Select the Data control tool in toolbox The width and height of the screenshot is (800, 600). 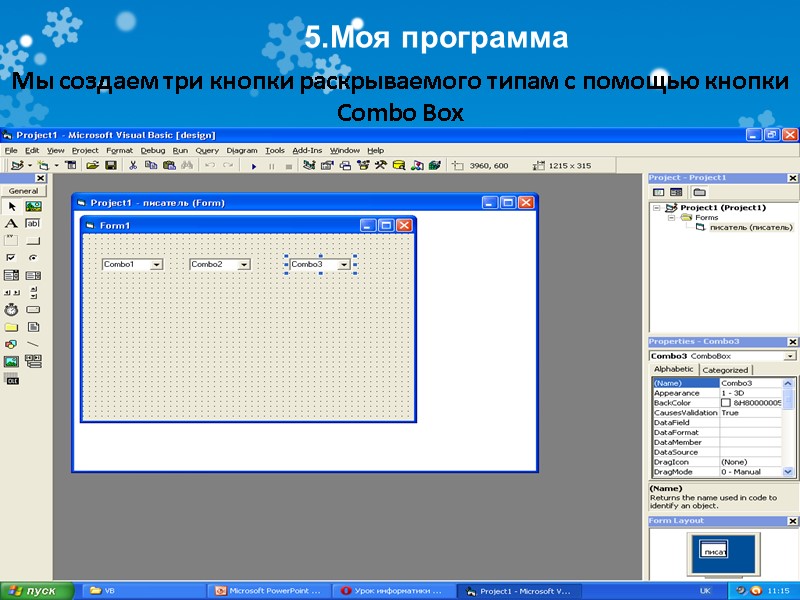(x=33, y=362)
